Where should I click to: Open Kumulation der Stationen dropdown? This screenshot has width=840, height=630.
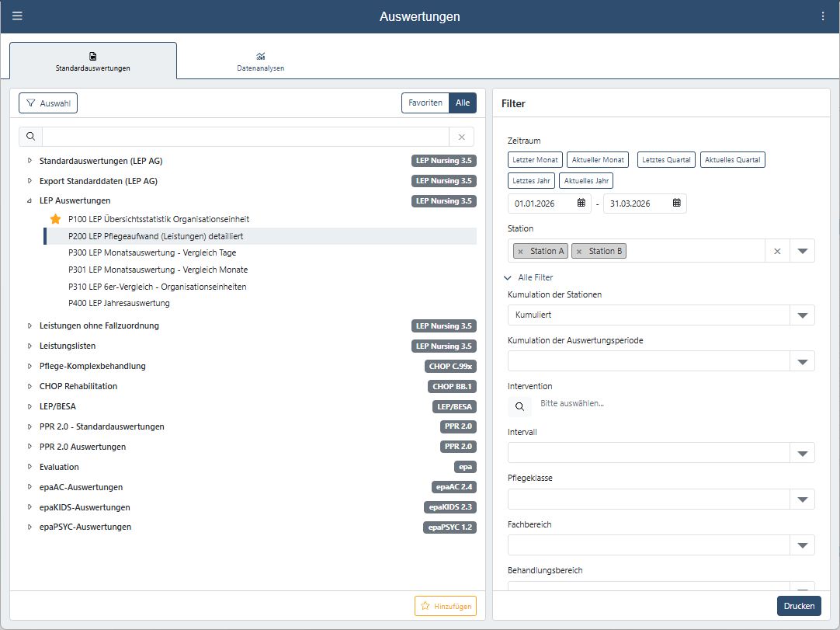point(802,315)
